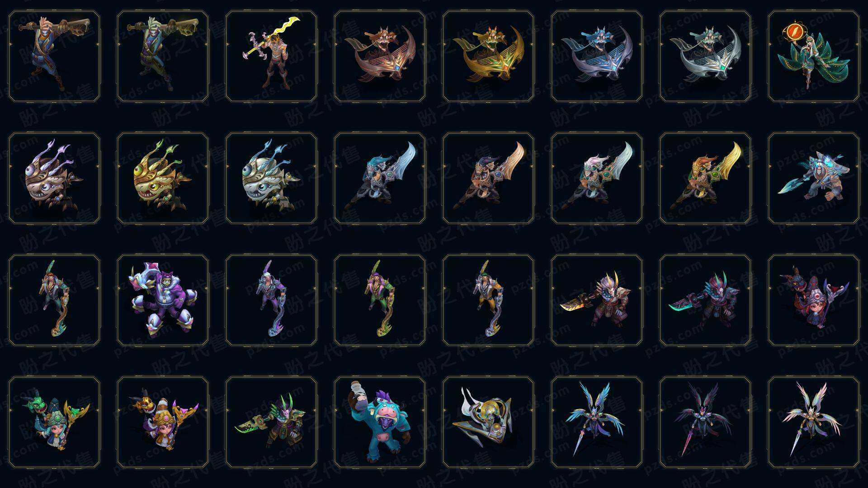Select the white and gold mechanical orb skin
Image resolution: width=868 pixels, height=488 pixels.
(488, 422)
